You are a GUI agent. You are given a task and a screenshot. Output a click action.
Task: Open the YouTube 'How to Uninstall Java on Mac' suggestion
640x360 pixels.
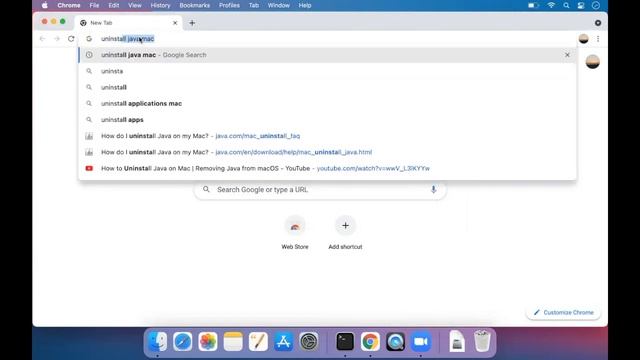[x=327, y=168]
